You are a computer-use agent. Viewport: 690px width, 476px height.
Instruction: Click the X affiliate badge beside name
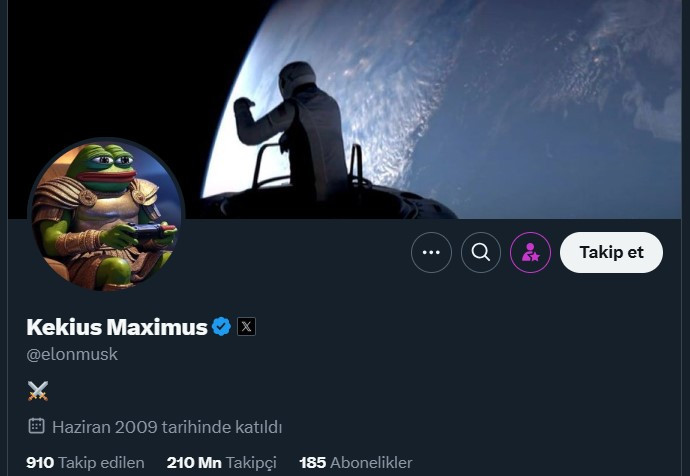[246, 326]
